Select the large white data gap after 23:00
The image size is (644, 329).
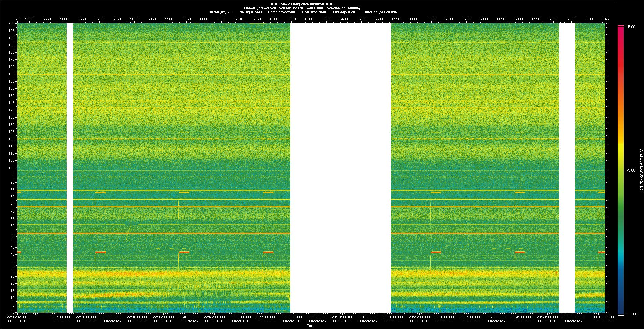point(340,168)
